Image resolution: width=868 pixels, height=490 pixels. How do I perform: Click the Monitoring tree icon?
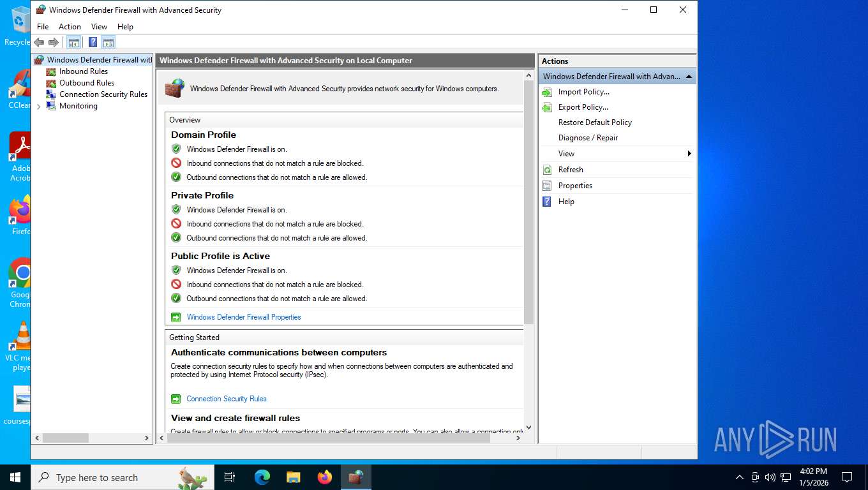(x=51, y=106)
